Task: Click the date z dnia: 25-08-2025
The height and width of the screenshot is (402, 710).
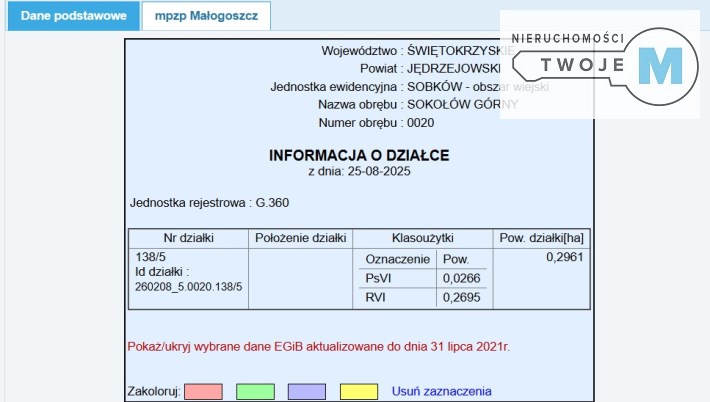Action: coord(359,171)
